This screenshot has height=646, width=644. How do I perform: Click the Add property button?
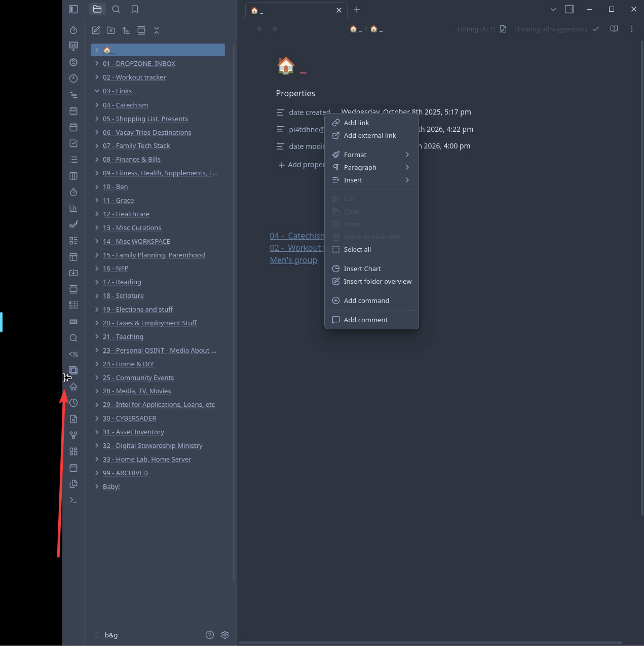click(301, 165)
